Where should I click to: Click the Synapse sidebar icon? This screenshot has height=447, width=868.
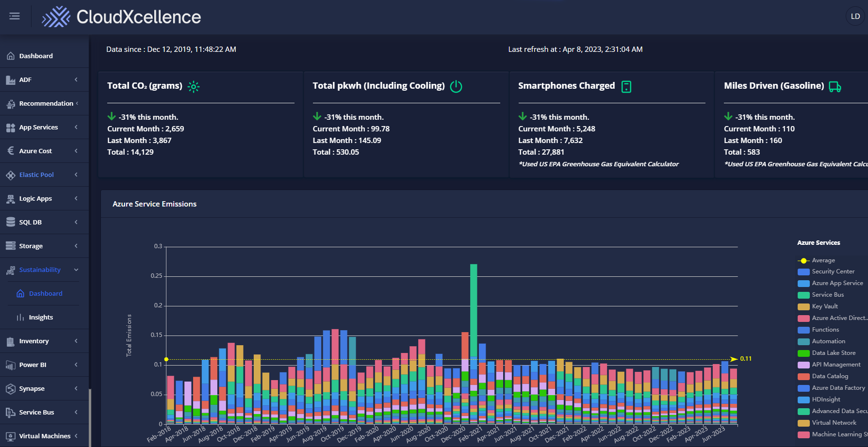click(x=11, y=389)
